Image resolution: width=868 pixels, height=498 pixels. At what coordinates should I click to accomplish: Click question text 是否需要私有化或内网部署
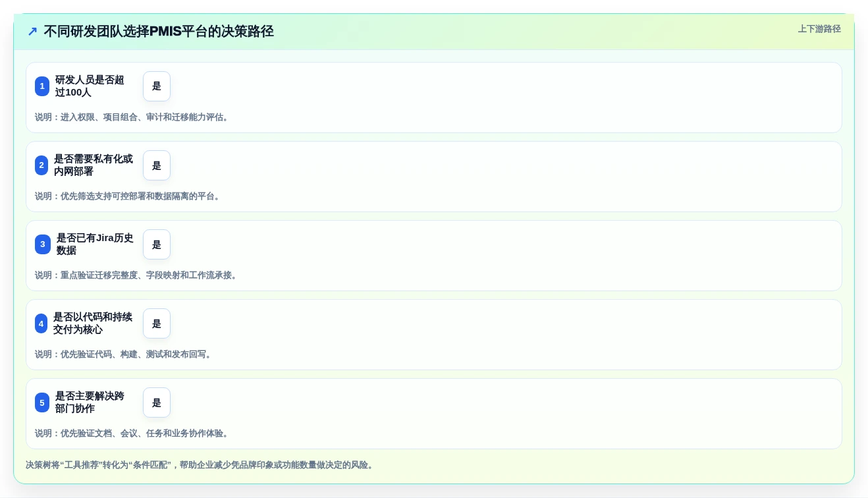[94, 165]
